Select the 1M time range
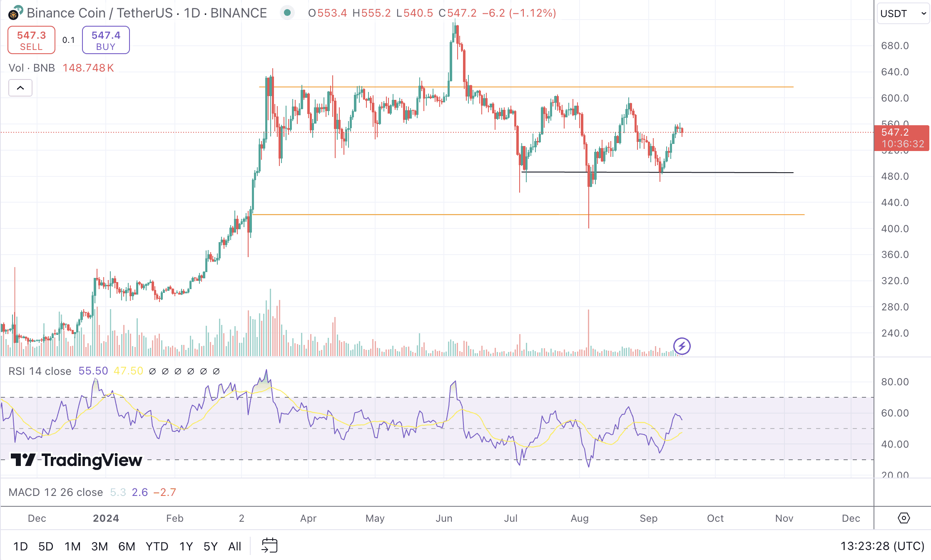The image size is (931, 560). 72,546
